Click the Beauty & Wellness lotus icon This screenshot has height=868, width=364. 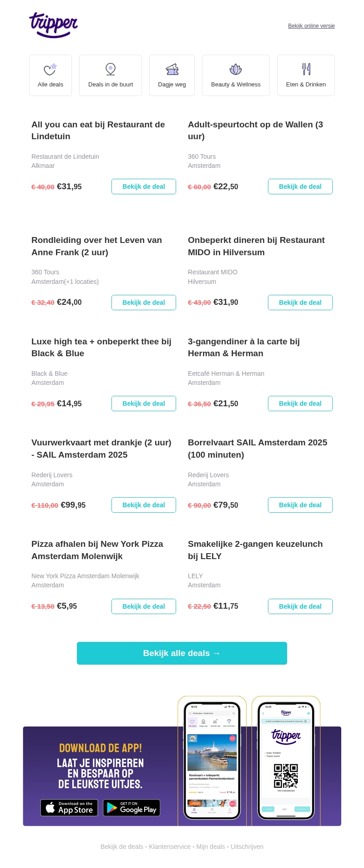tap(236, 69)
